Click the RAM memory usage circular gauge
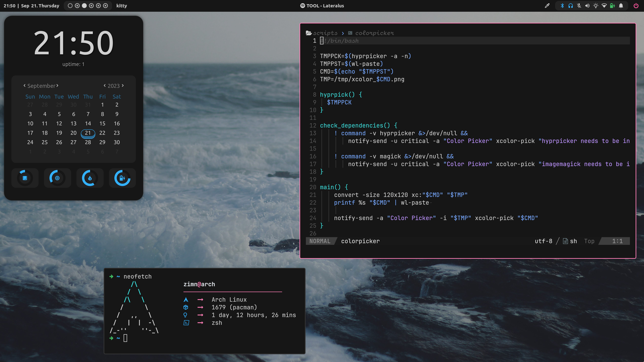Viewport: 644px width, 362px height. (x=25, y=178)
